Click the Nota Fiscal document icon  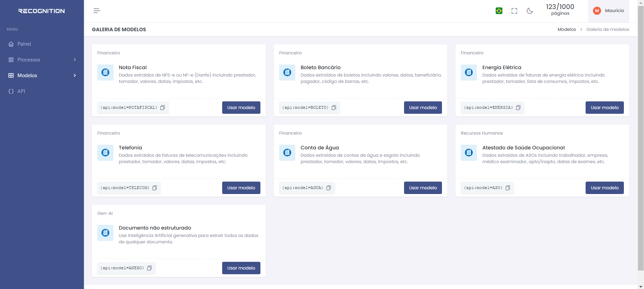(x=105, y=73)
